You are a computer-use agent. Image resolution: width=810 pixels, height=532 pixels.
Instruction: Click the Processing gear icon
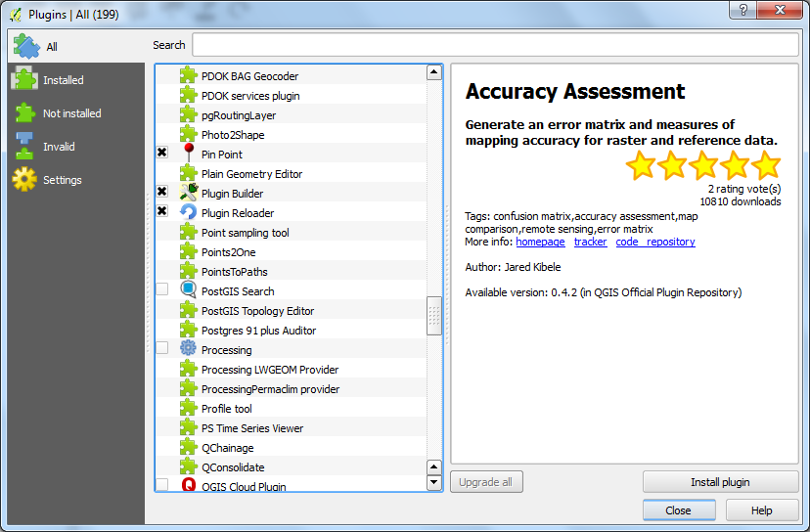tap(188, 349)
